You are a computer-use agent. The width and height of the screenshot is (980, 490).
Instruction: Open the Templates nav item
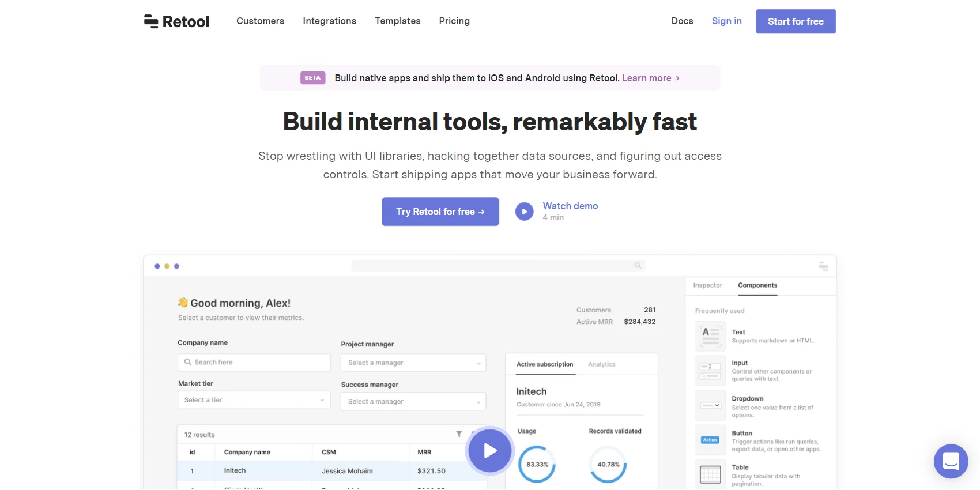(x=397, y=21)
